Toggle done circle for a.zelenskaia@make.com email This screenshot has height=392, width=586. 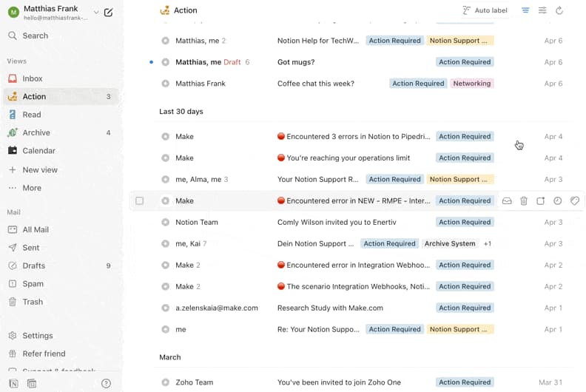165,308
